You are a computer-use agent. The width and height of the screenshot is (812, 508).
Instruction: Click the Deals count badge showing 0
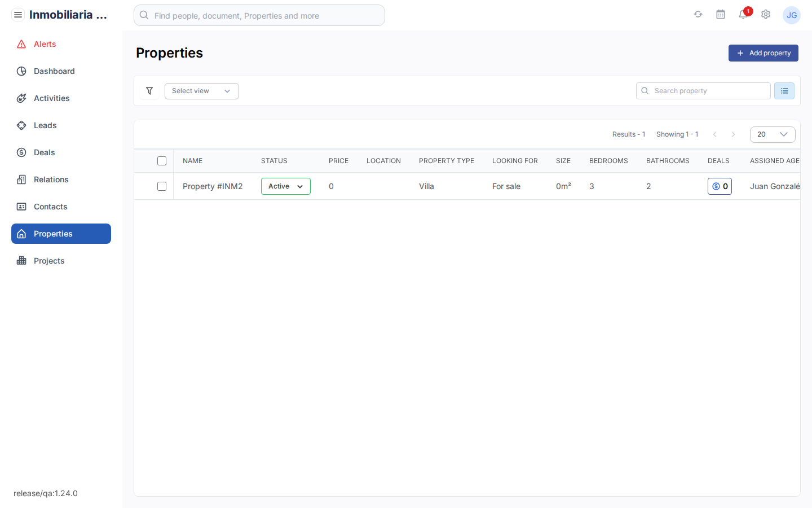point(720,186)
